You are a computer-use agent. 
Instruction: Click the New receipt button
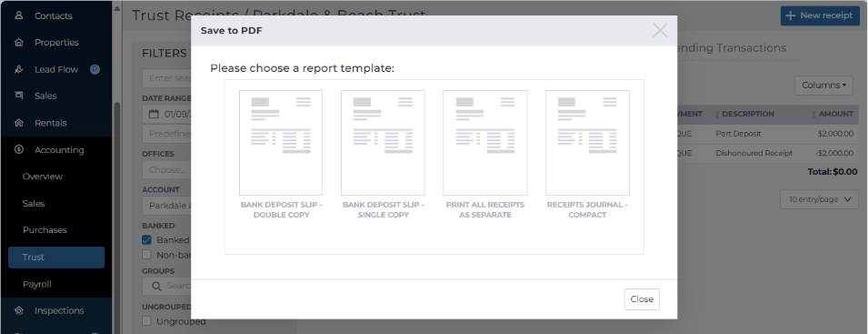tap(820, 15)
